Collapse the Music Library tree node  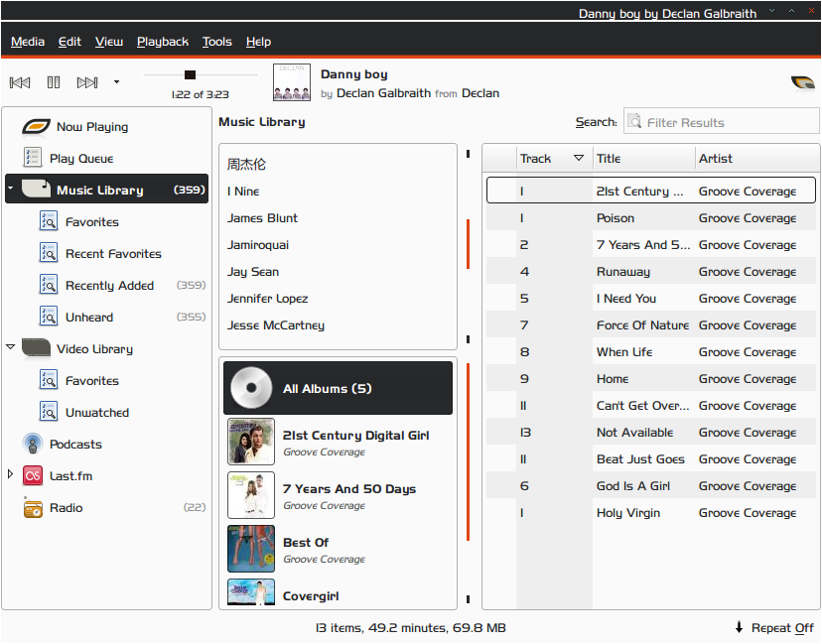11,188
